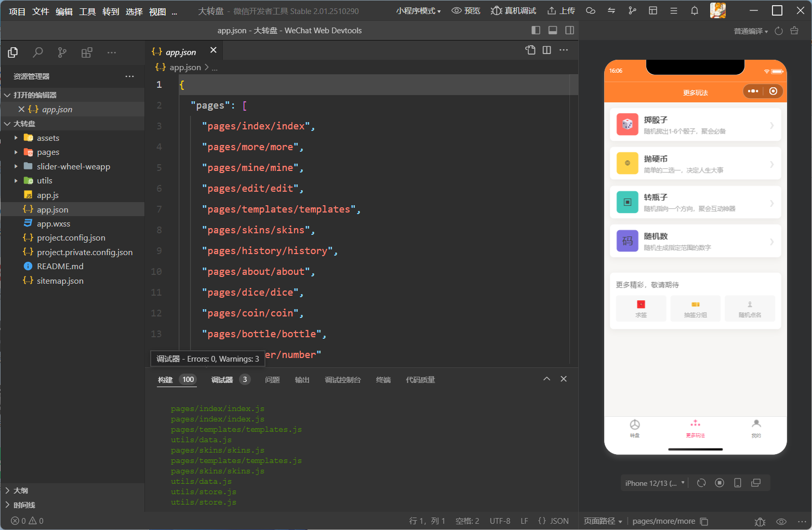Open 文件 menu
This screenshot has width=812, height=530.
click(x=41, y=11)
